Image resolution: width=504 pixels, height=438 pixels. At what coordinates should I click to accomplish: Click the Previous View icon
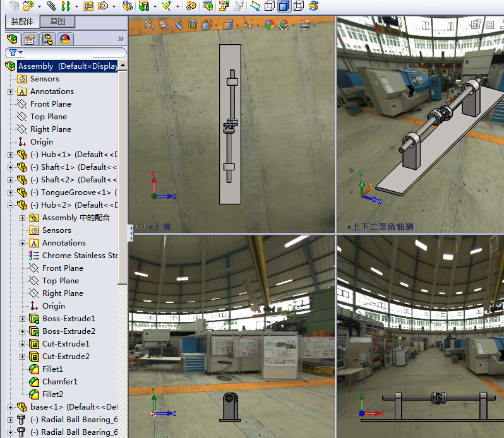(x=178, y=25)
